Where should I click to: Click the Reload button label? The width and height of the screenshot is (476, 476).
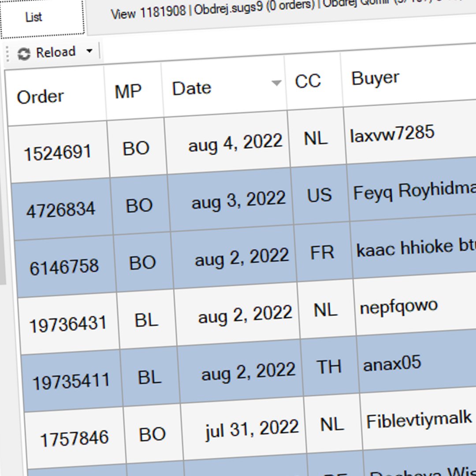pyautogui.click(x=56, y=52)
